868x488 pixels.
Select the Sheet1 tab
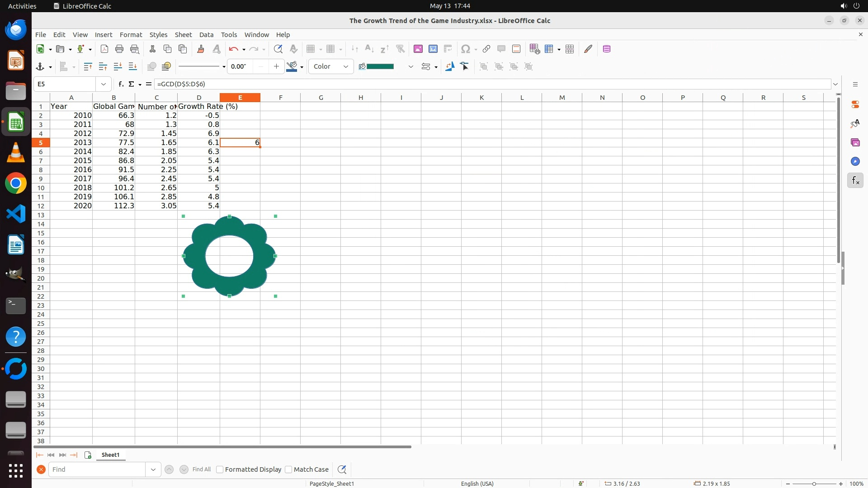110,455
